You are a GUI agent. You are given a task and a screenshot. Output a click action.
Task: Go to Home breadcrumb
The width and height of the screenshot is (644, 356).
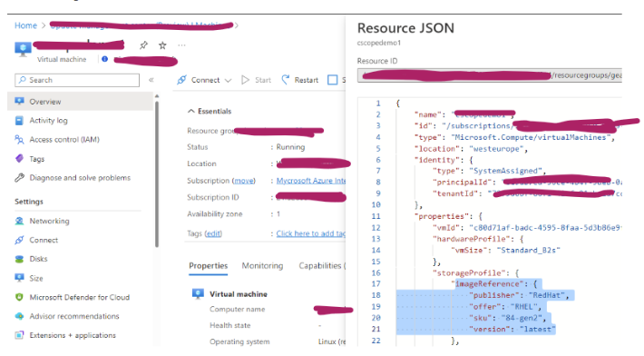(25, 25)
